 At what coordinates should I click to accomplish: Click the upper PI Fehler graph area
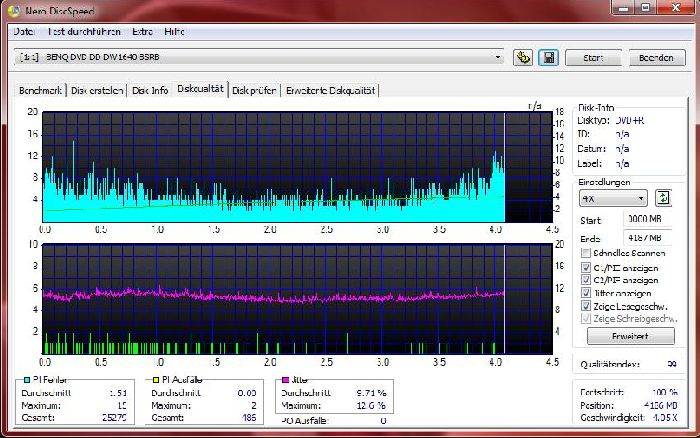point(297,167)
